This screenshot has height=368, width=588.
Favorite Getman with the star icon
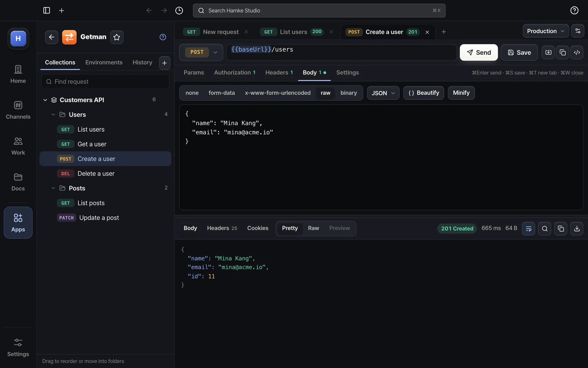[x=117, y=37]
